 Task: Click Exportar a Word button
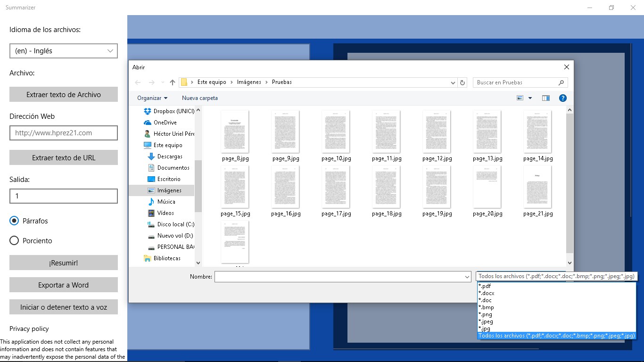64,285
